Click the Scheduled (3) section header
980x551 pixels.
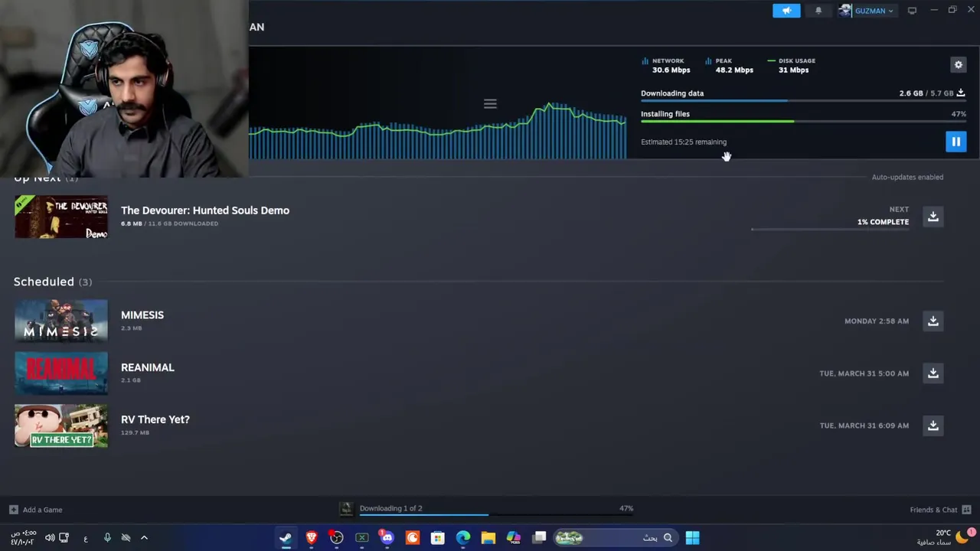tap(53, 282)
